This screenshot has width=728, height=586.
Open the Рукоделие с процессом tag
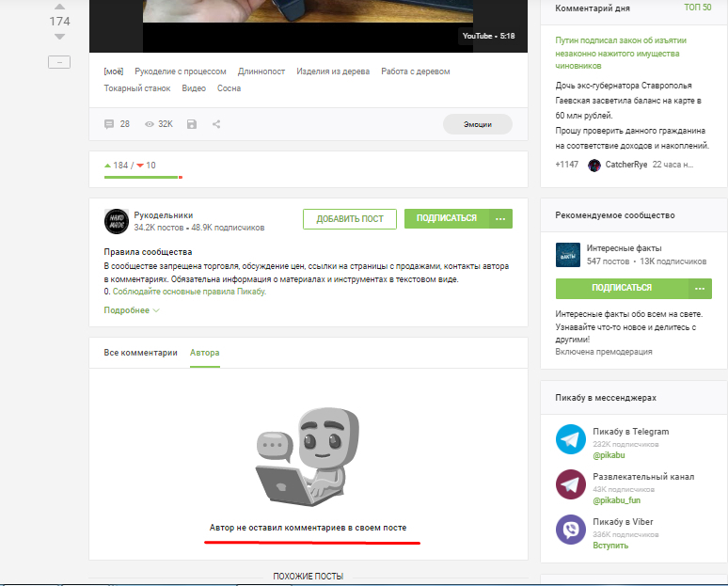coord(181,71)
